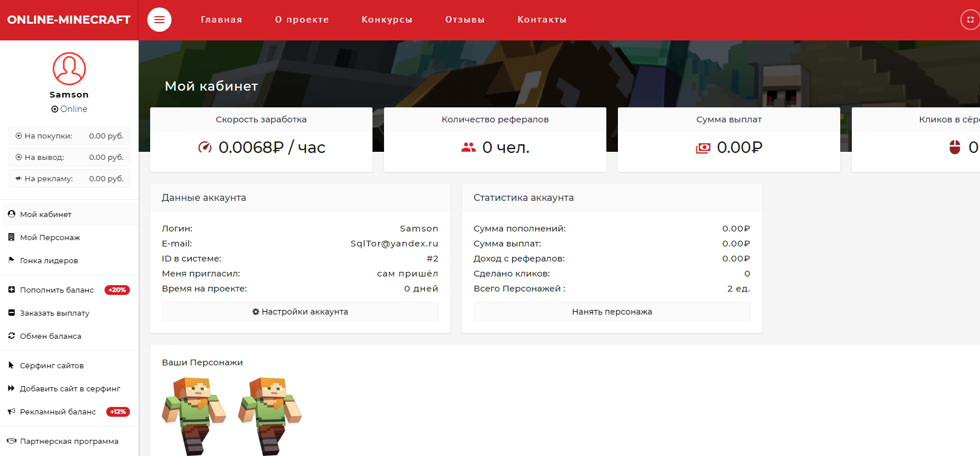Go to Мой кабинет in sidebar

(69, 214)
